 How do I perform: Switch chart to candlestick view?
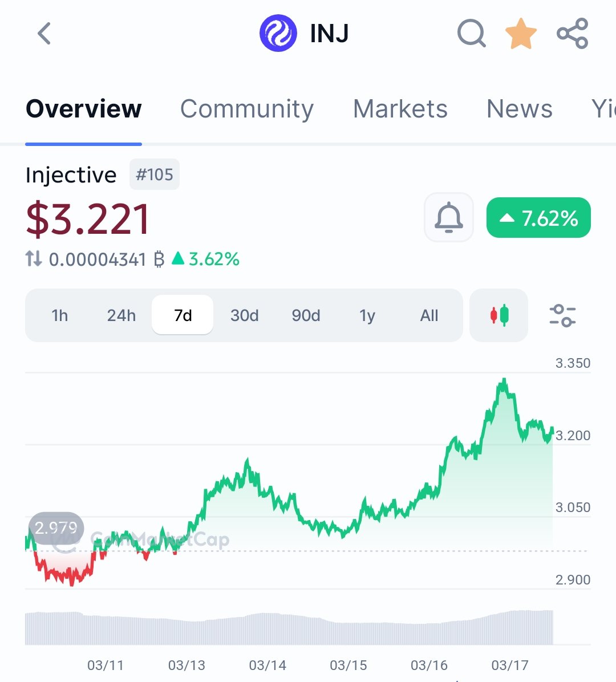pos(499,315)
